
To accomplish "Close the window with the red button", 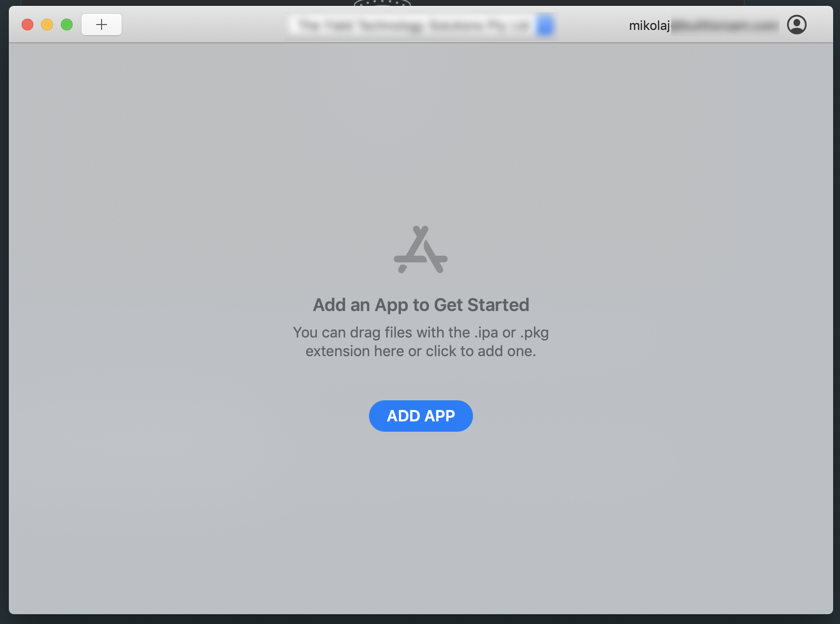I will coord(27,25).
